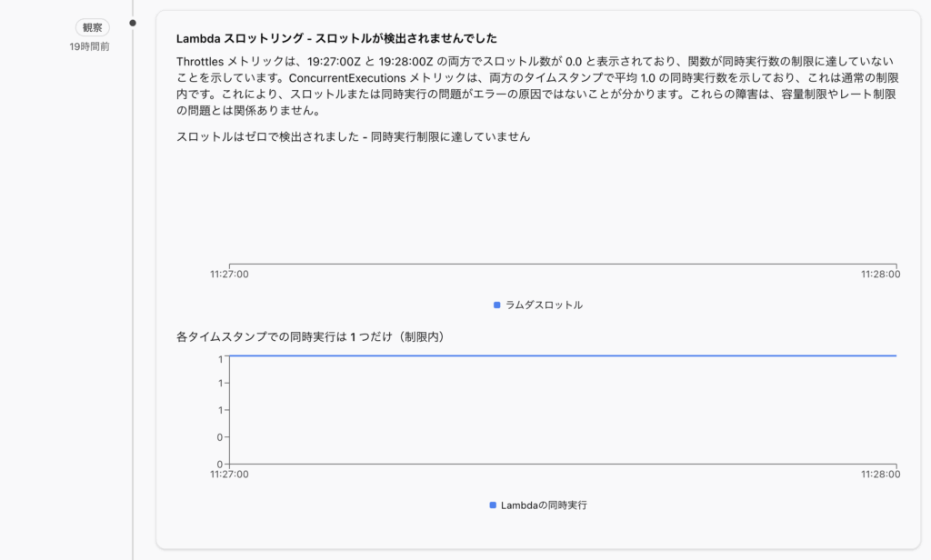This screenshot has width=931, height=560.
Task: Select 11:27:00 label under the concurrency chart
Action: (x=229, y=474)
